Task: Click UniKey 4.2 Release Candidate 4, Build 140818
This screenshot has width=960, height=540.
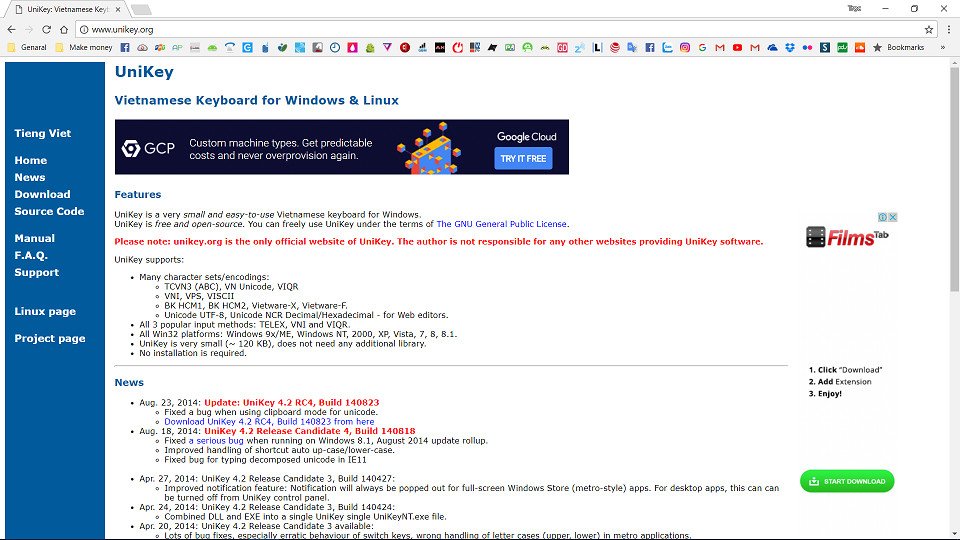Action: point(310,431)
